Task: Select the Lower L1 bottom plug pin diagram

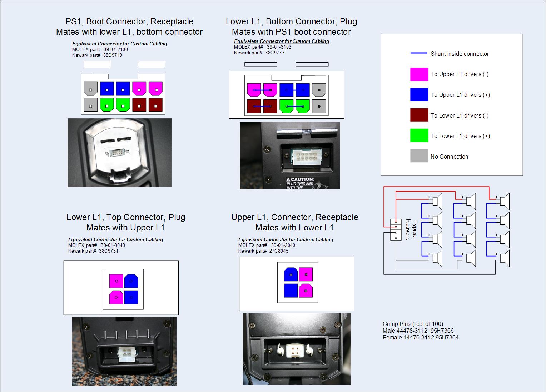Action: point(286,95)
